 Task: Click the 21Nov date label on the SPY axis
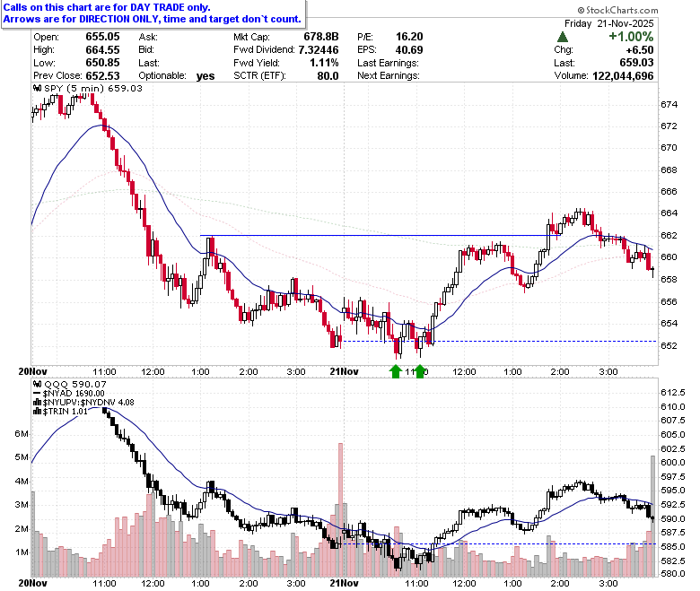344,371
